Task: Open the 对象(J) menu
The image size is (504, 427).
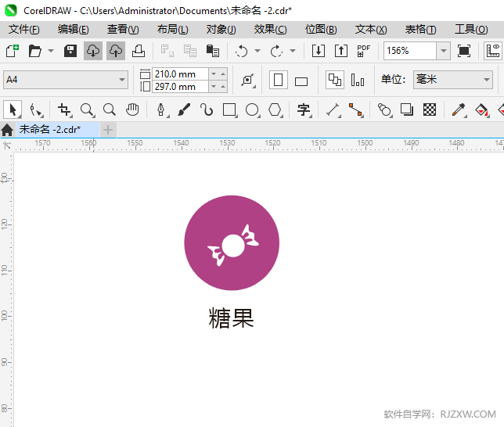Action: click(221, 30)
